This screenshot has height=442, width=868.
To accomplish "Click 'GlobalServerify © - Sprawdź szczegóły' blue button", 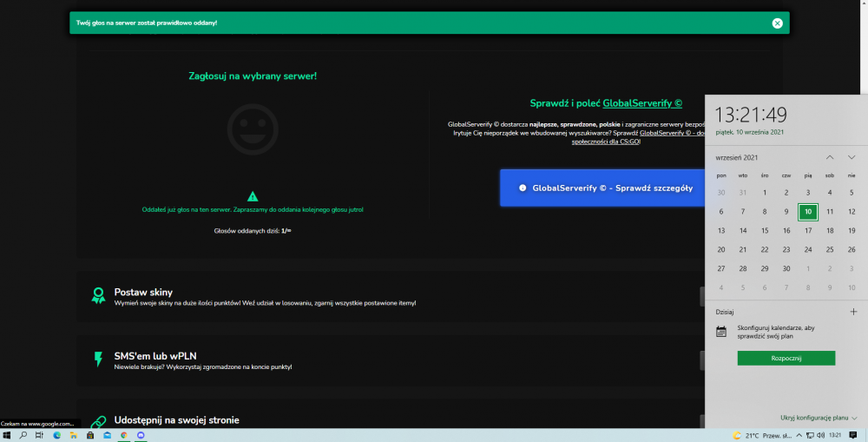I will [602, 188].
